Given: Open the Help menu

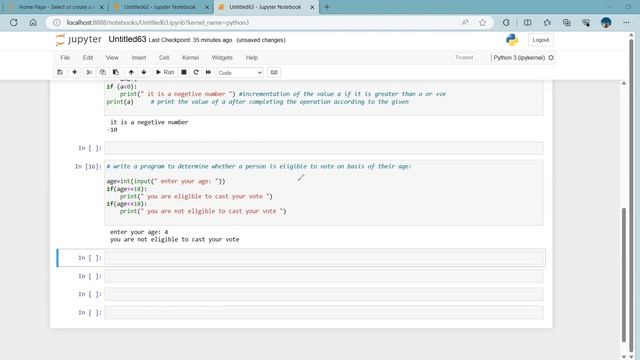Looking at the screenshot, I should tap(251, 58).
